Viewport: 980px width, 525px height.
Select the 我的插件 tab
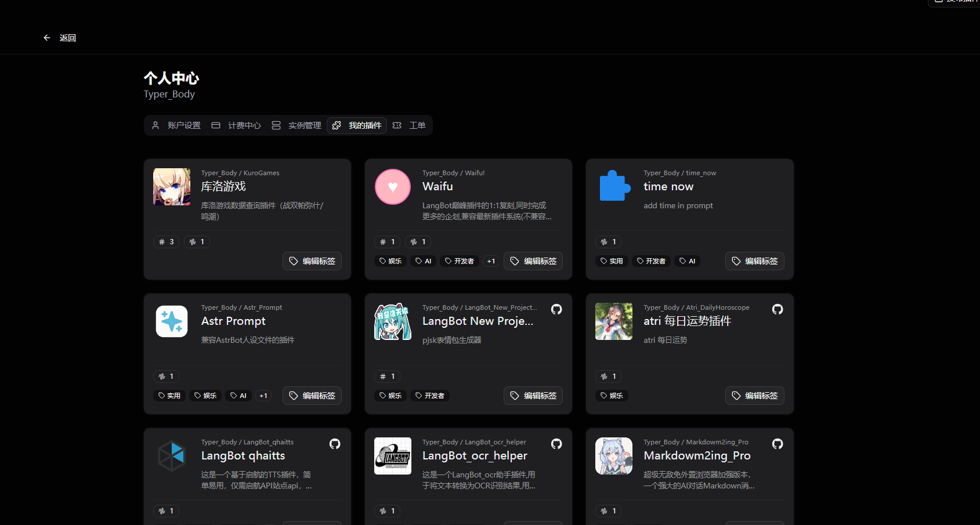(x=357, y=125)
